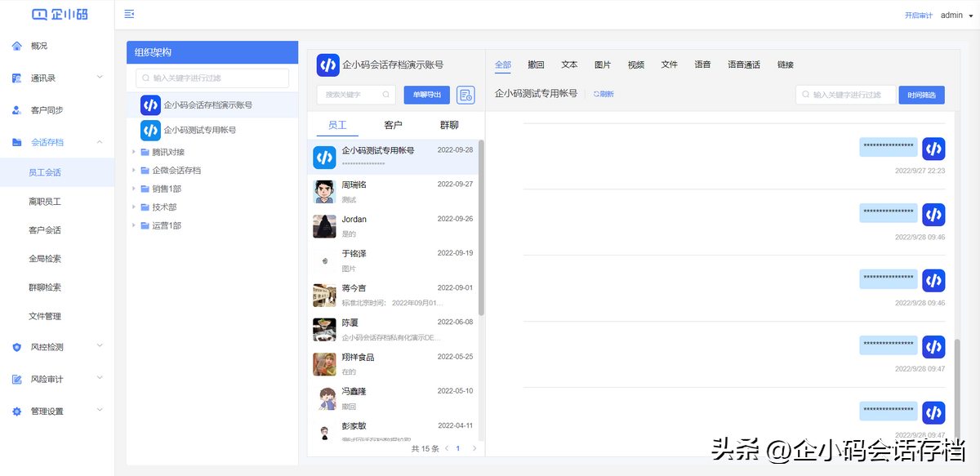
Task: Expand the 企微会话存档 tree node
Action: click(x=134, y=171)
